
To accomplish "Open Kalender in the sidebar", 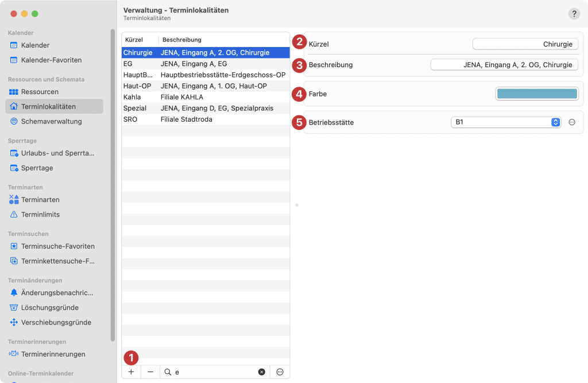I will tap(35, 45).
